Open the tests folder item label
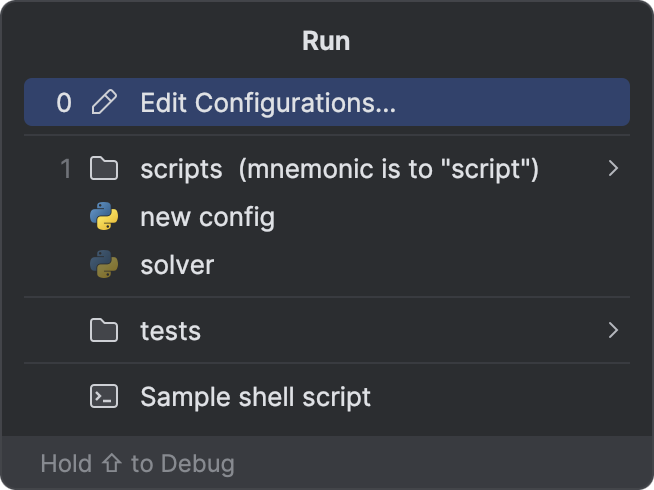Image resolution: width=654 pixels, height=490 pixels. pos(170,331)
